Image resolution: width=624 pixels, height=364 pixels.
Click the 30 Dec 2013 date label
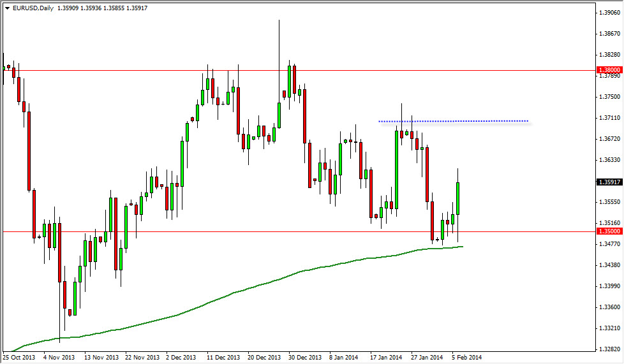point(305,357)
